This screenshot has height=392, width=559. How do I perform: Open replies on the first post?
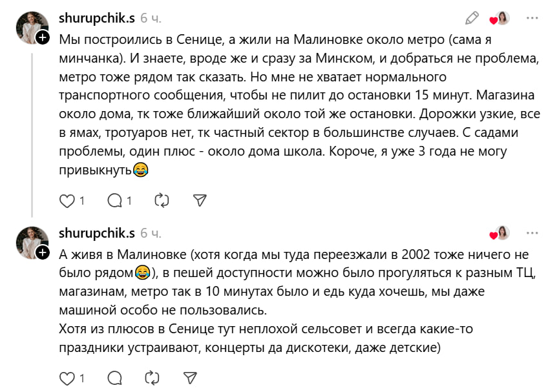coord(115,201)
